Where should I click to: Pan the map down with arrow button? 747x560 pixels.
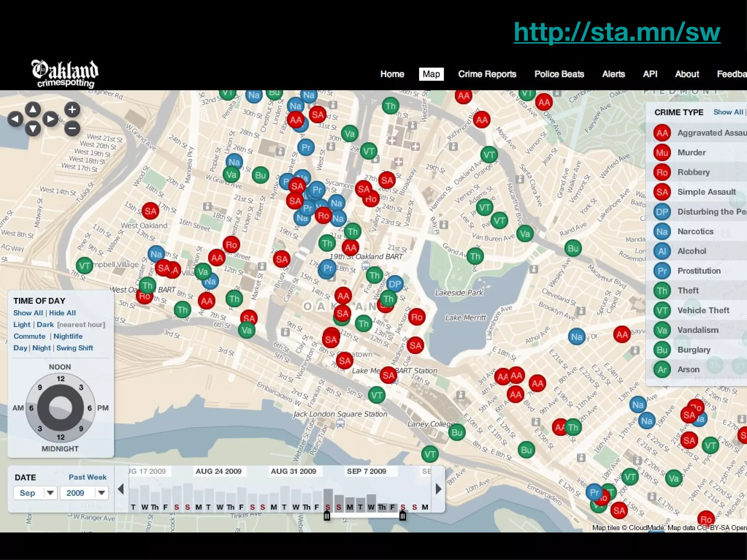pyautogui.click(x=33, y=128)
